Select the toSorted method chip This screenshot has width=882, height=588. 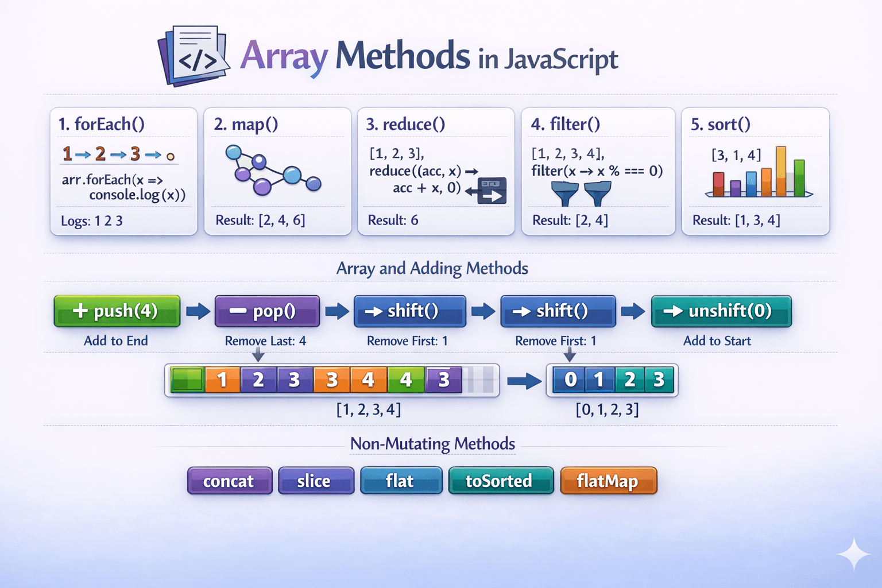click(501, 481)
